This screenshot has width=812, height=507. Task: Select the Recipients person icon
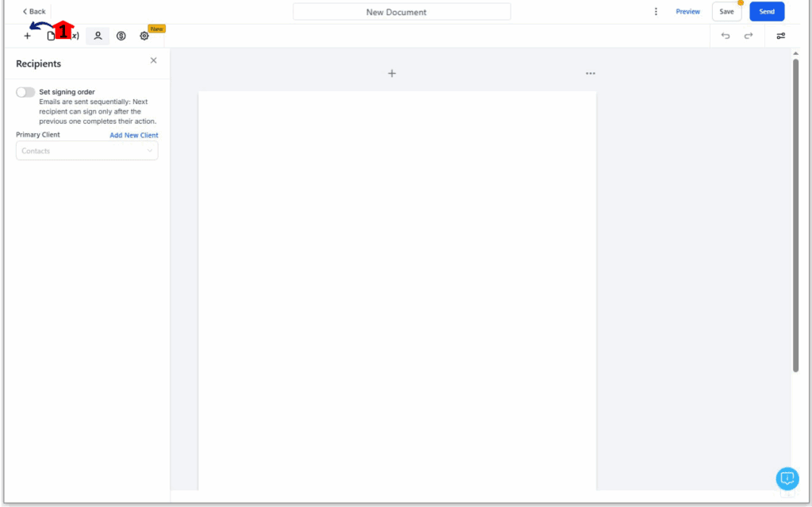coord(98,36)
